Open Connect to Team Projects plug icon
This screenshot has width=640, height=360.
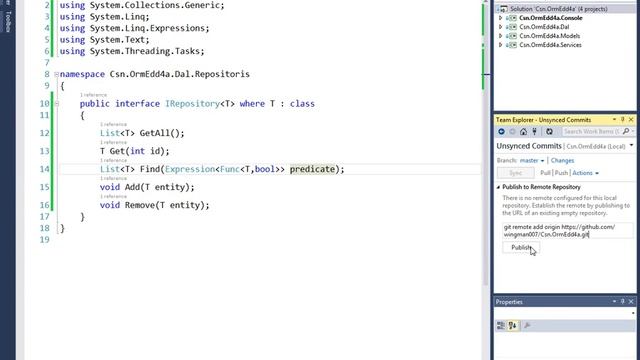coord(534,131)
